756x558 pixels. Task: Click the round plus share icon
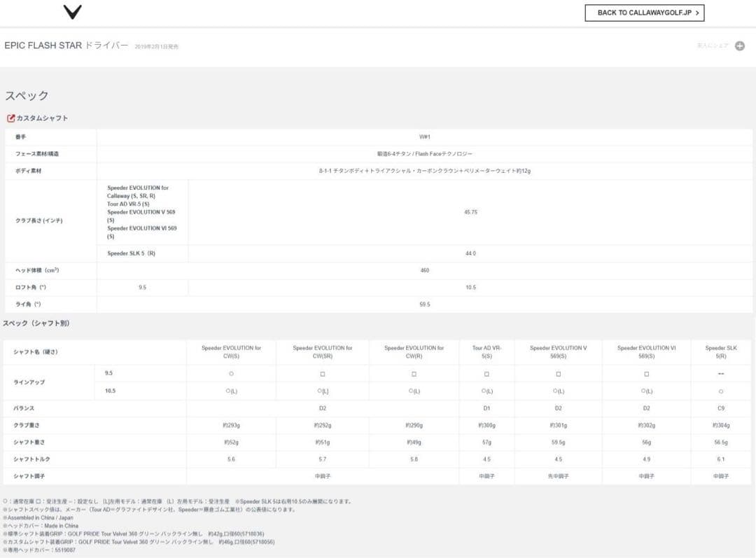740,46
